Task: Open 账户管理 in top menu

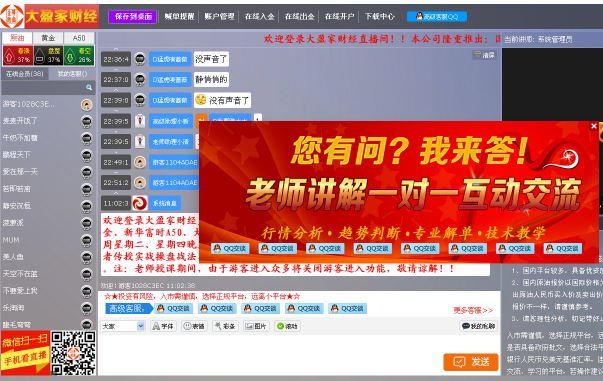Action: 219,17
